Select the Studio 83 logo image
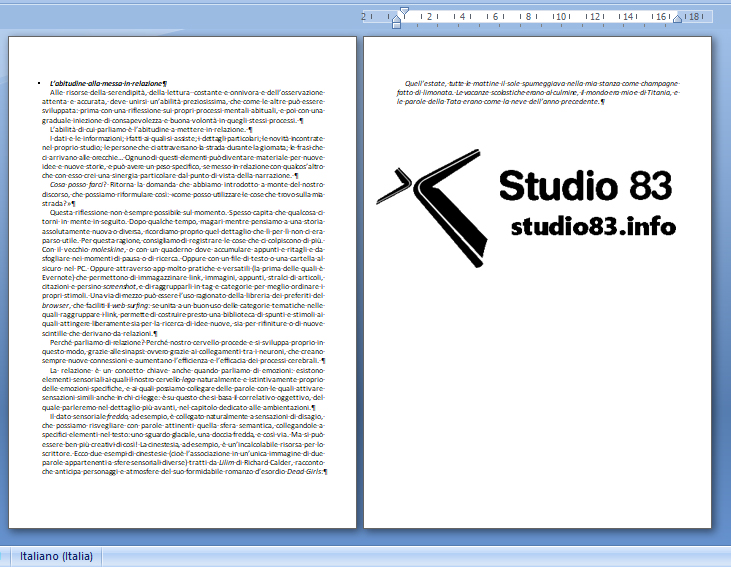Screen dimensions: 731x567 click(526, 208)
